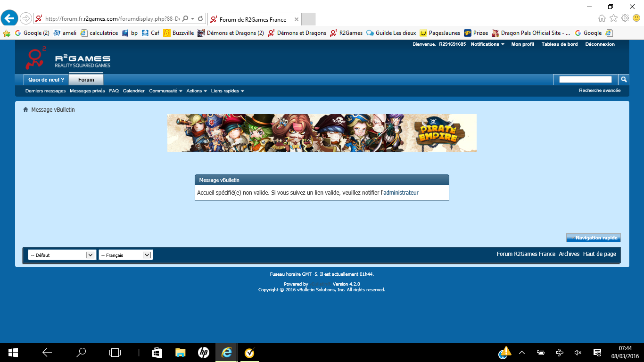Click the Pirate Empire banner
644x362 pixels.
pos(322,133)
